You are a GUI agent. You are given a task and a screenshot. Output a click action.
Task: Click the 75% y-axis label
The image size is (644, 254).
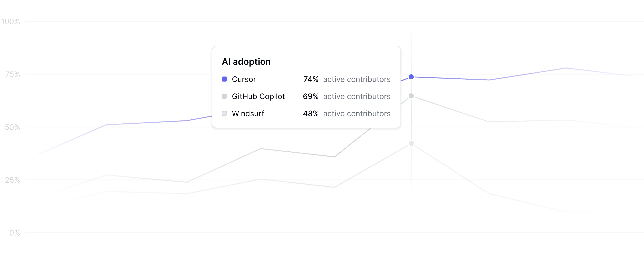point(12,74)
